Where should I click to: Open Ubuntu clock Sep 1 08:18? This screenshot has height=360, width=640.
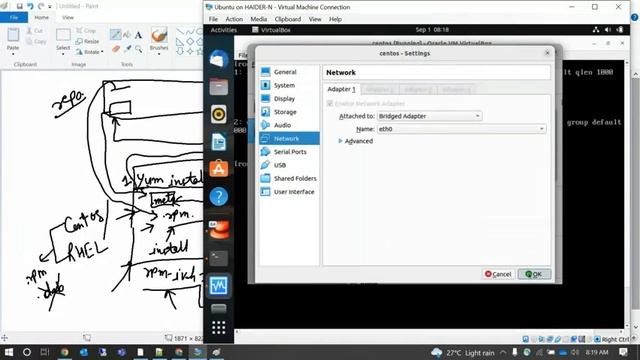coord(432,30)
